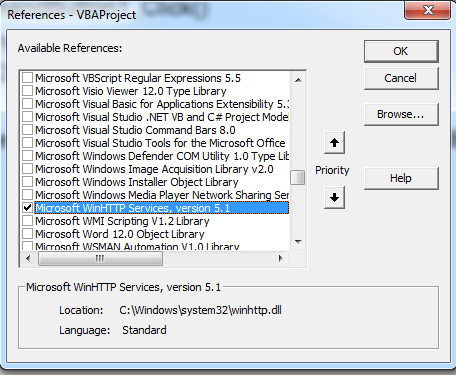456x376 pixels.
Task: Click the horizontal scrollbar right arrow
Action: coord(281,258)
